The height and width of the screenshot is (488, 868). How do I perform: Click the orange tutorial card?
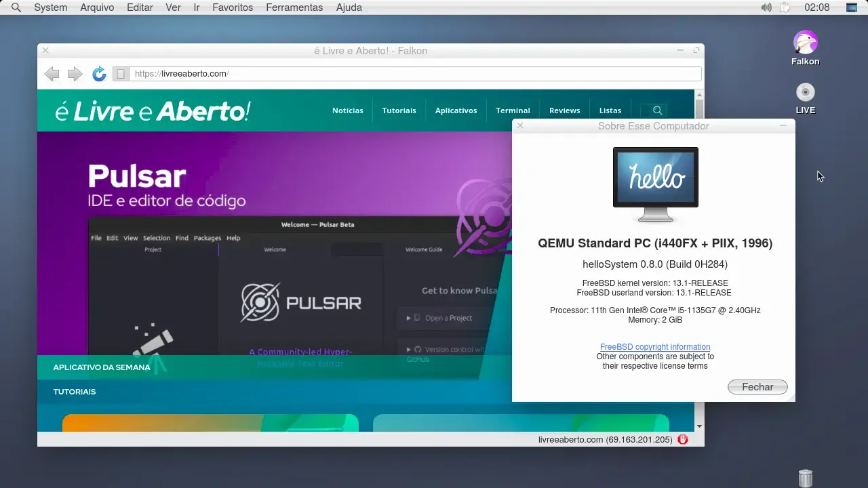[x=210, y=423]
